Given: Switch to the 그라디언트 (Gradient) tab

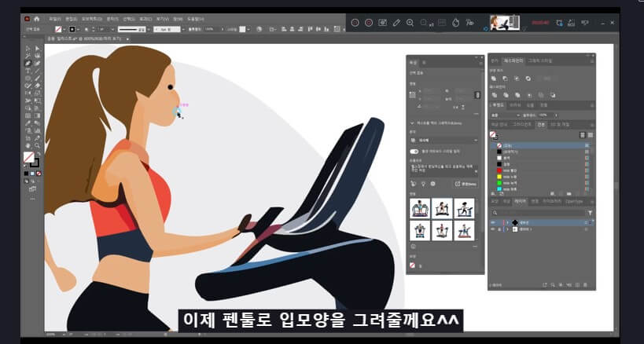Looking at the screenshot, I should [522, 124].
